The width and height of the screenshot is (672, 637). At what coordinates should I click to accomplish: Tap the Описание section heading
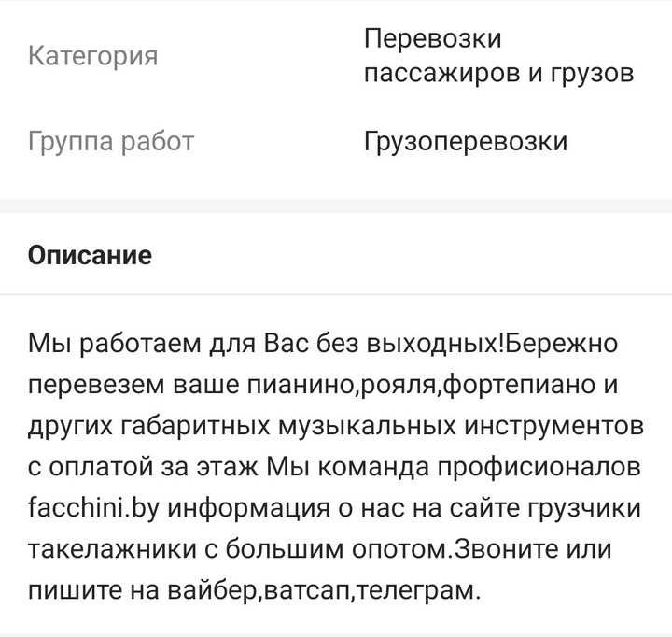tap(90, 255)
